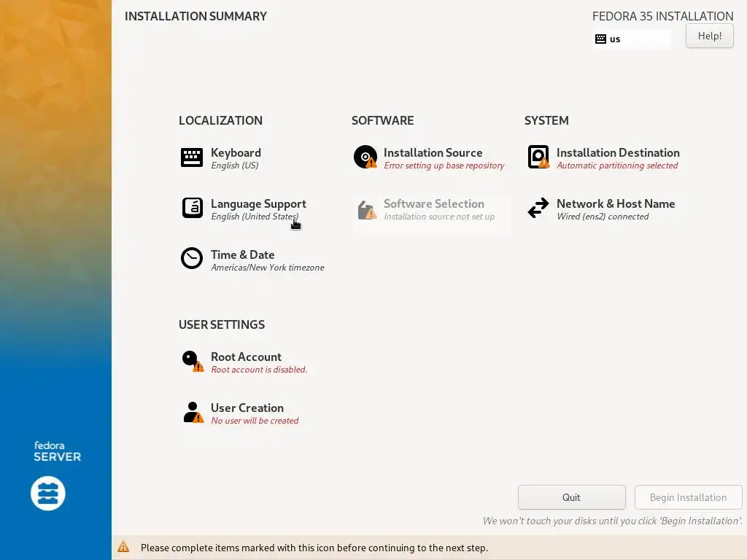Click the Language Support icon
Image resolution: width=747 pixels, height=560 pixels.
pos(193,208)
